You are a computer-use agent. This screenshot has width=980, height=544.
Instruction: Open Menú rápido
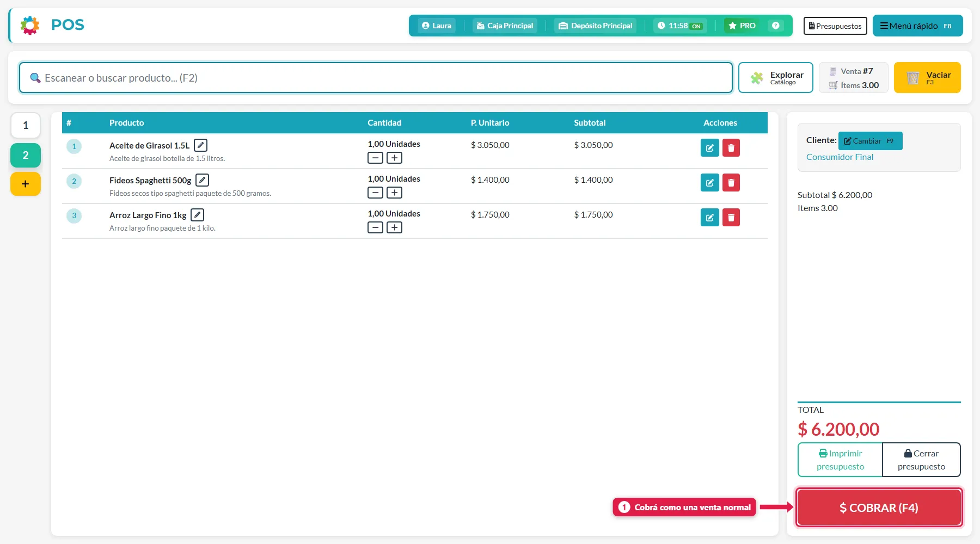point(918,26)
